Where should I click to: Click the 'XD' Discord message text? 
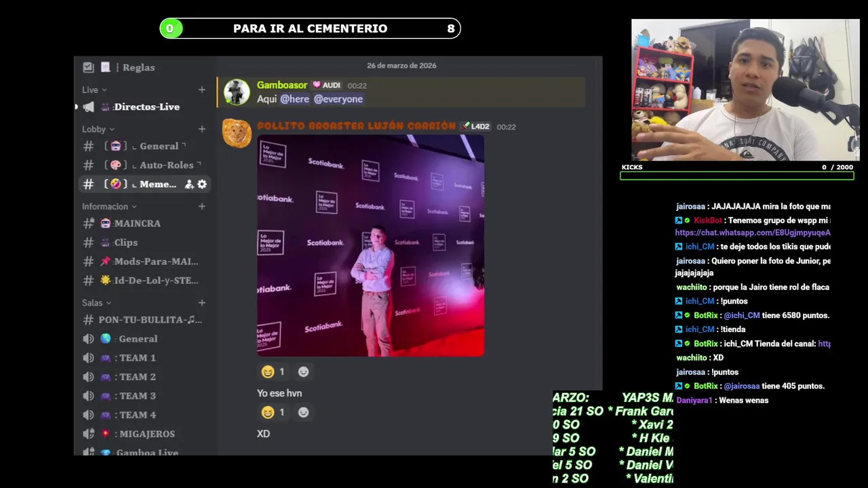(263, 434)
